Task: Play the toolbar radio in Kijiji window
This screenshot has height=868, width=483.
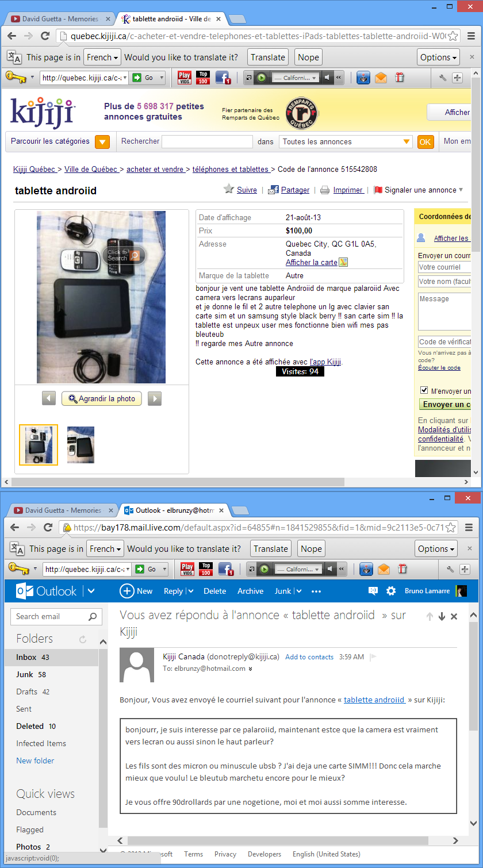Action: click(262, 78)
